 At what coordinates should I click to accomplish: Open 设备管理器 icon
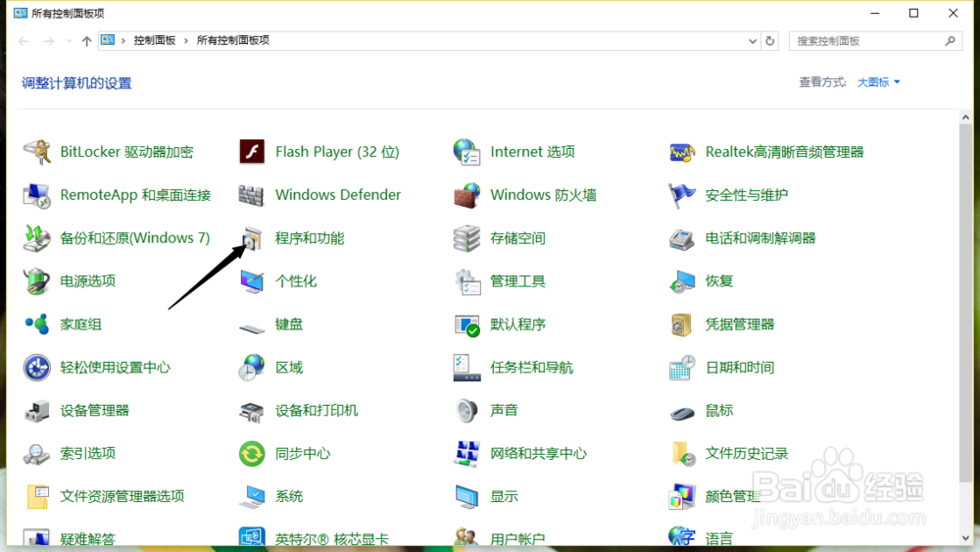click(x=37, y=411)
